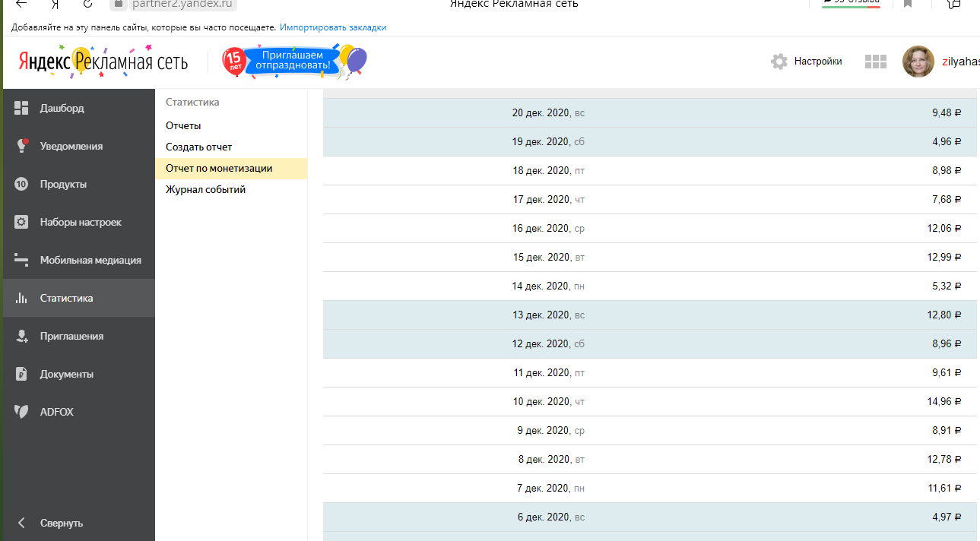Viewport: 980px width, 541px height.
Task: Open the services grid icon in header
Action: pyautogui.click(x=876, y=62)
